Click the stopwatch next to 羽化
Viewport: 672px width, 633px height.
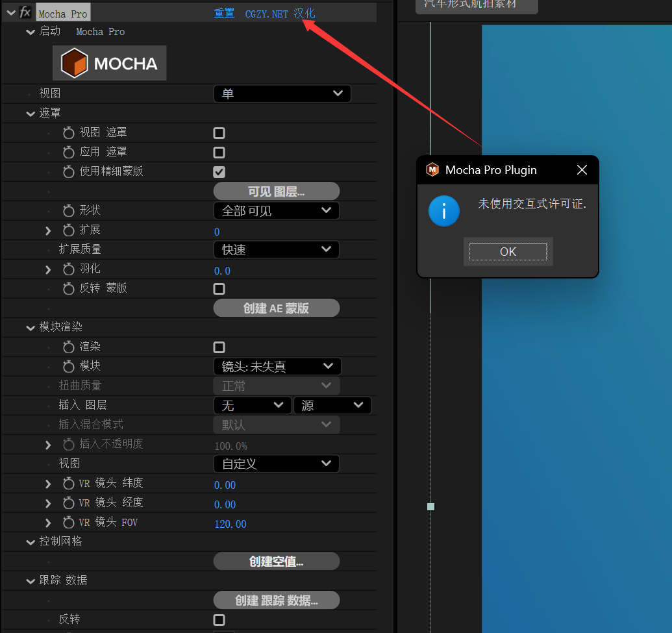pos(70,269)
